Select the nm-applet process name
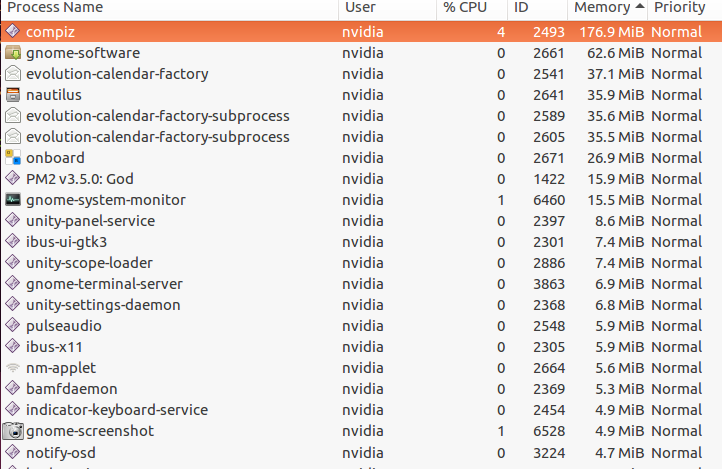The height and width of the screenshot is (469, 722). (61, 368)
